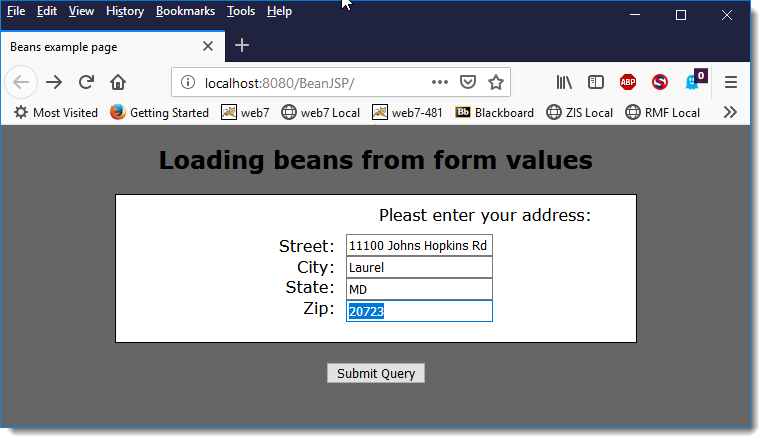Open the View menu
This screenshot has height=443, width=766.
[x=81, y=11]
